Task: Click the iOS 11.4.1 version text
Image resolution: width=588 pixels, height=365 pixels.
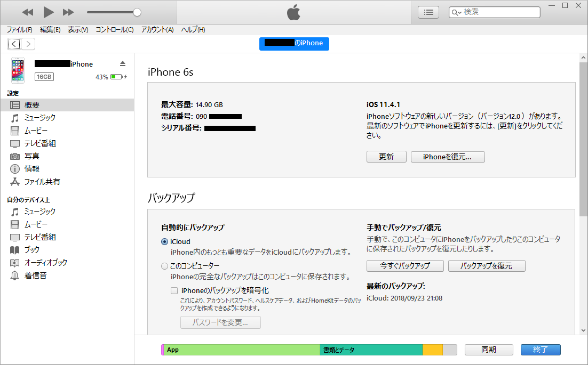Action: [383, 104]
